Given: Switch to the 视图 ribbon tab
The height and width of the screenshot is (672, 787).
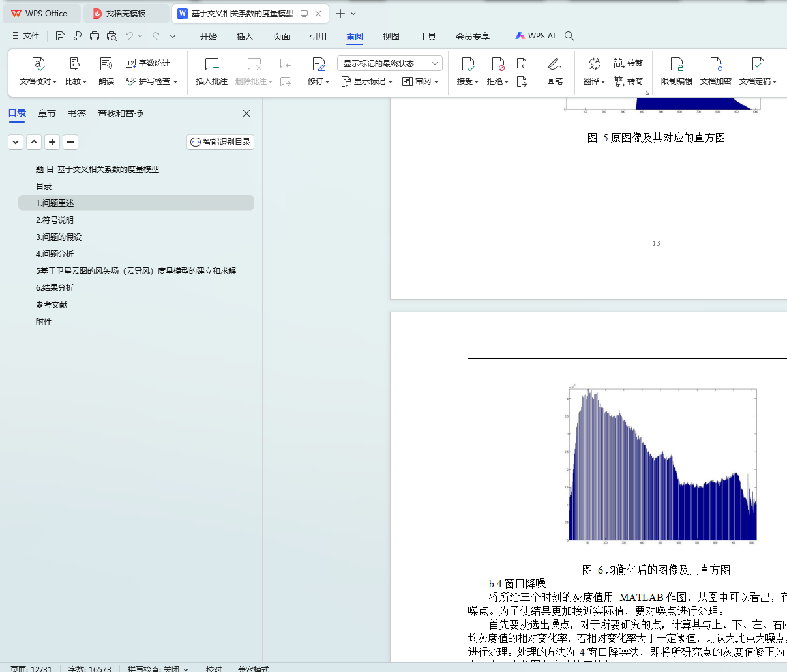Looking at the screenshot, I should tap(391, 37).
